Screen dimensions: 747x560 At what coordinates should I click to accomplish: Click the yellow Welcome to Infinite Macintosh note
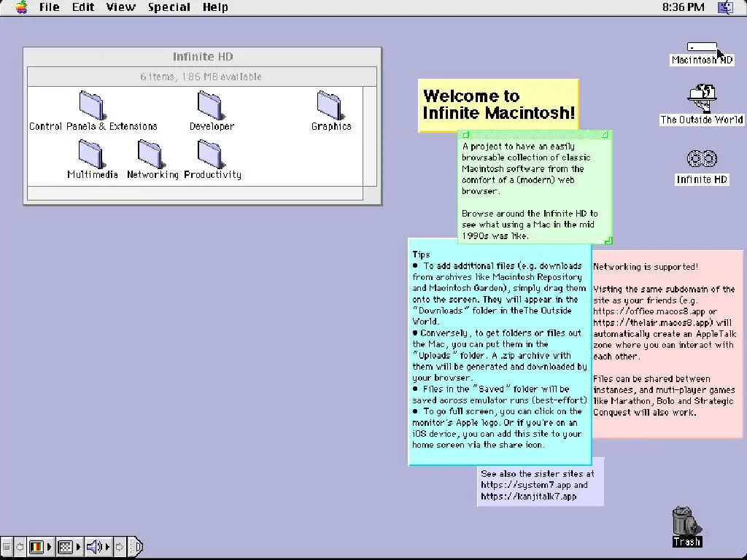point(498,104)
